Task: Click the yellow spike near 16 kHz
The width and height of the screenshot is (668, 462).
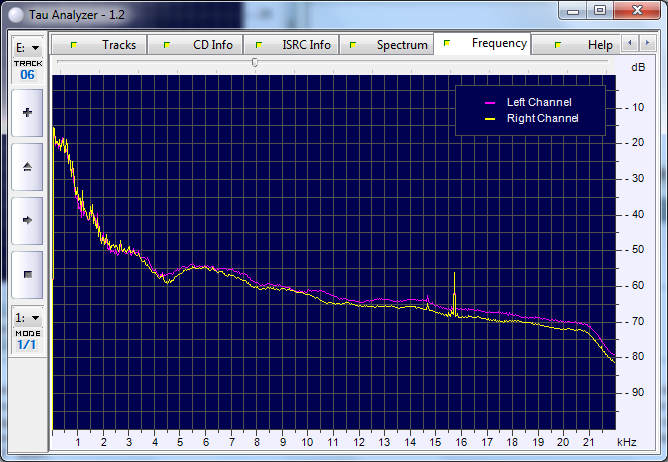Action: [455, 294]
